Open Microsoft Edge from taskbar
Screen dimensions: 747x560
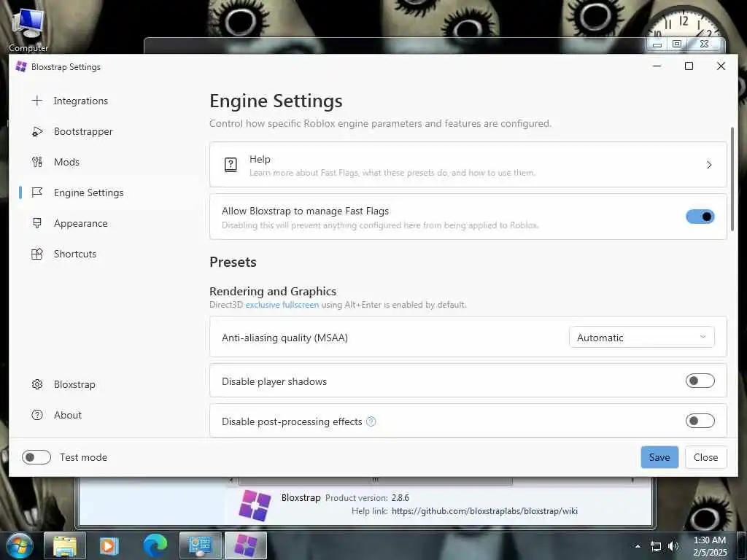155,545
